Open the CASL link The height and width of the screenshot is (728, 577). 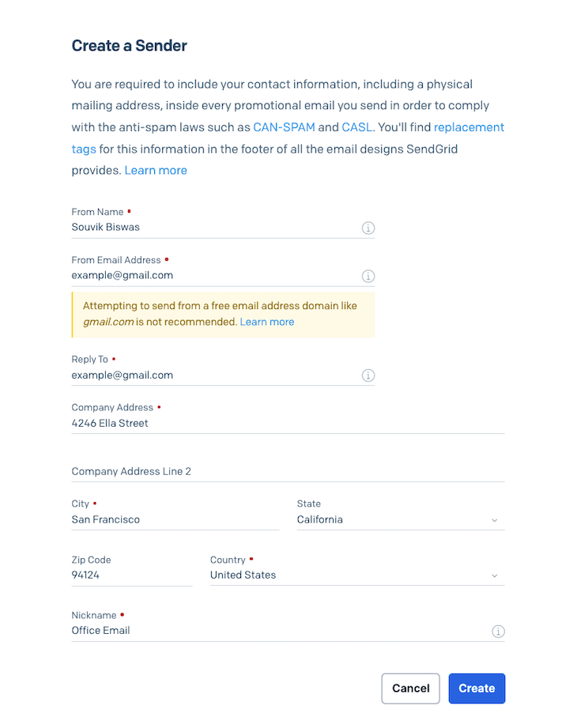[x=357, y=126]
